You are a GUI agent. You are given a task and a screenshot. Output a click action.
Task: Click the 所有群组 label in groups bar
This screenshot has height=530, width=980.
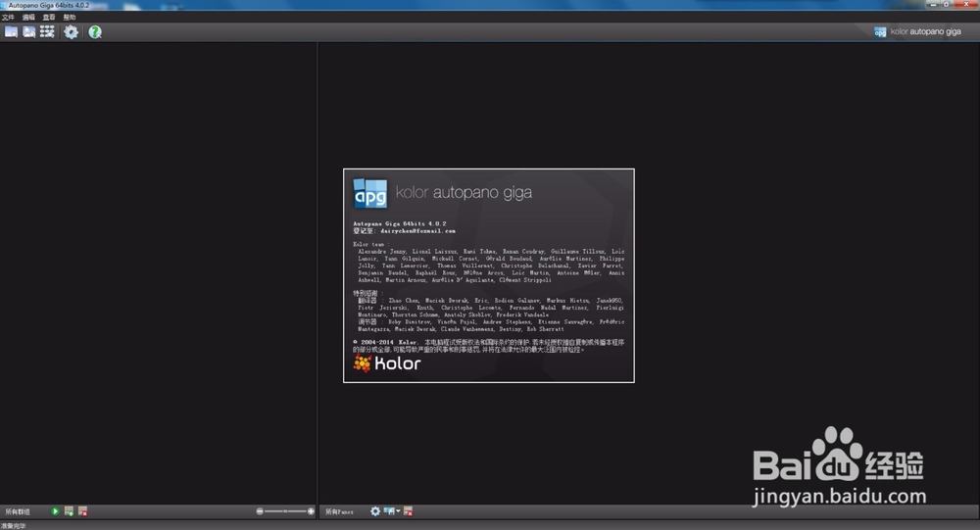coord(18,511)
